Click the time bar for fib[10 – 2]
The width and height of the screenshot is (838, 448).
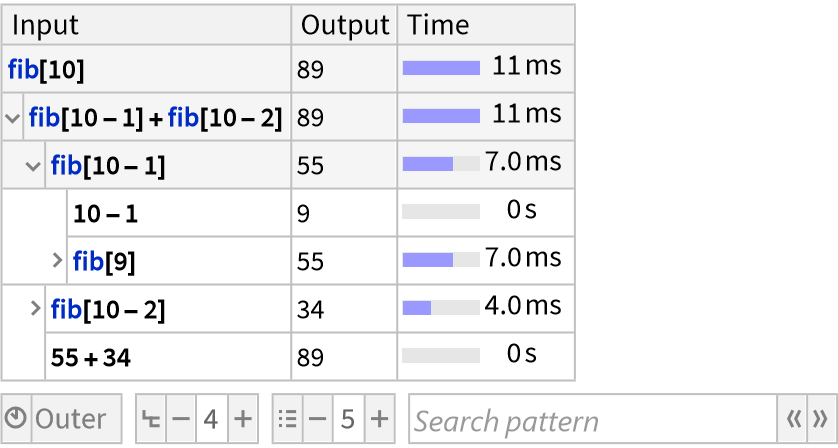pos(441,308)
